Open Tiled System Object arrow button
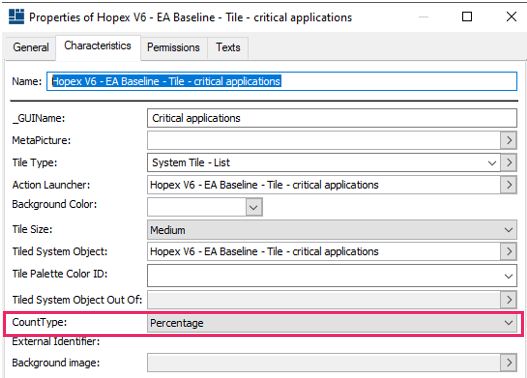 [509, 251]
